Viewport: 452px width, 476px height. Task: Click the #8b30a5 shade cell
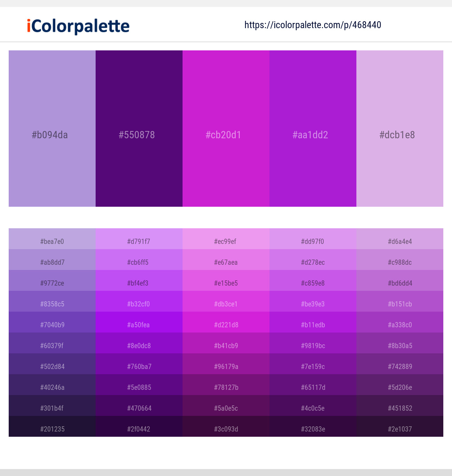(x=400, y=343)
